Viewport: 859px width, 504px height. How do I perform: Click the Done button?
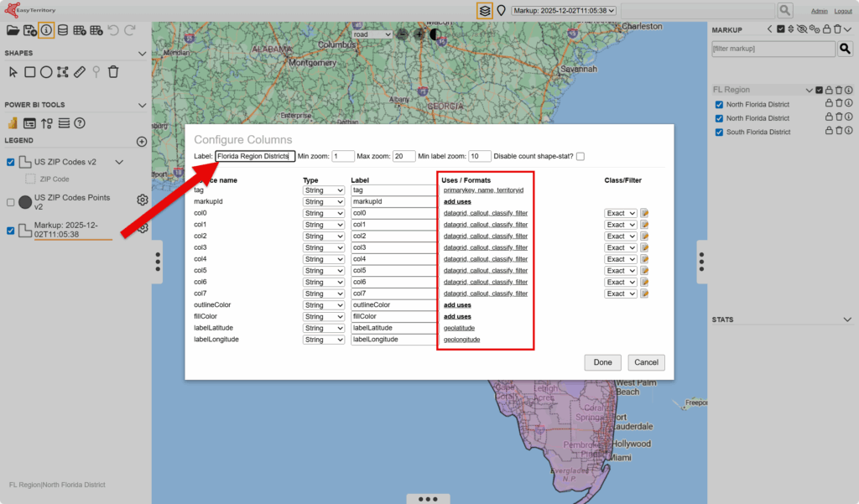tap(602, 362)
